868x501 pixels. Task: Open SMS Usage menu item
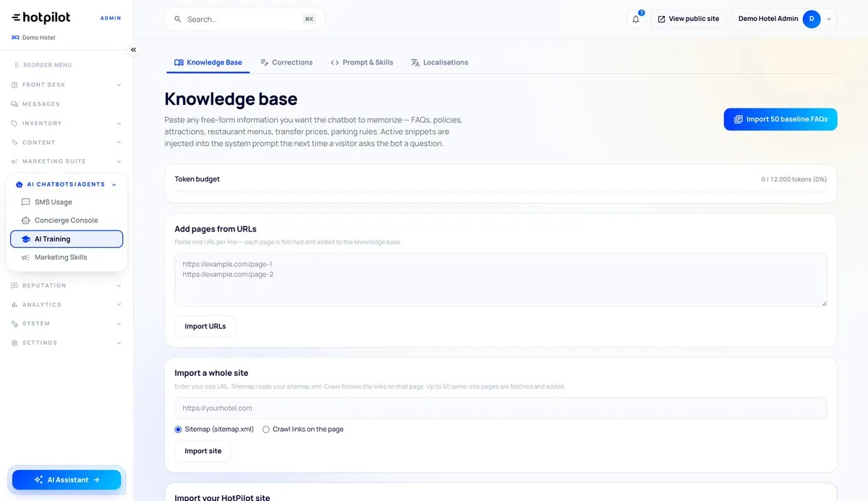pos(67,202)
